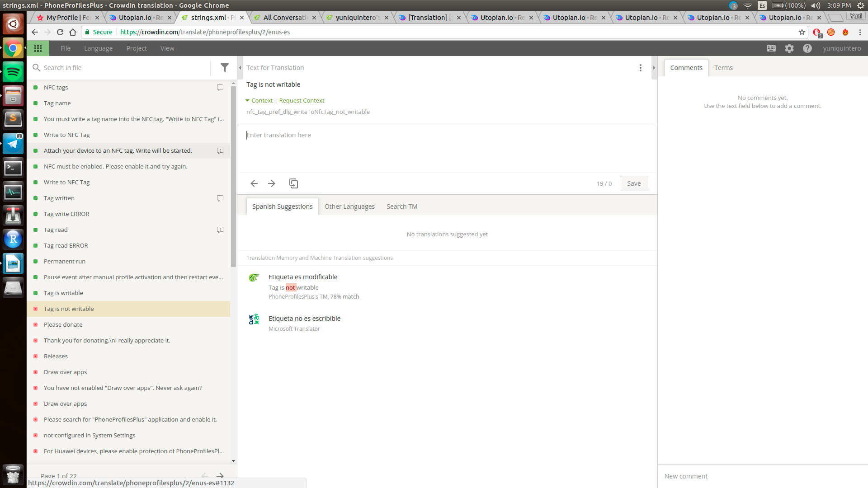The width and height of the screenshot is (868, 488).
Task: Click the New comment field
Action: click(763, 476)
